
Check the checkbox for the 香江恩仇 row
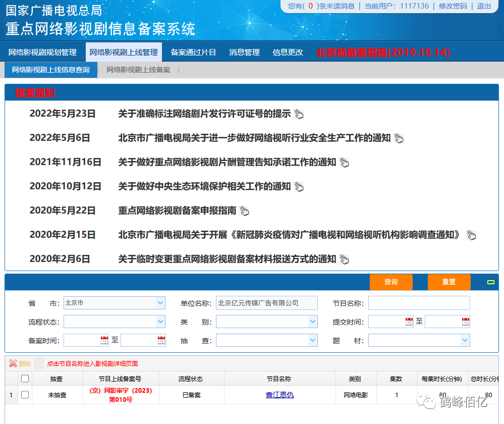[25, 395]
